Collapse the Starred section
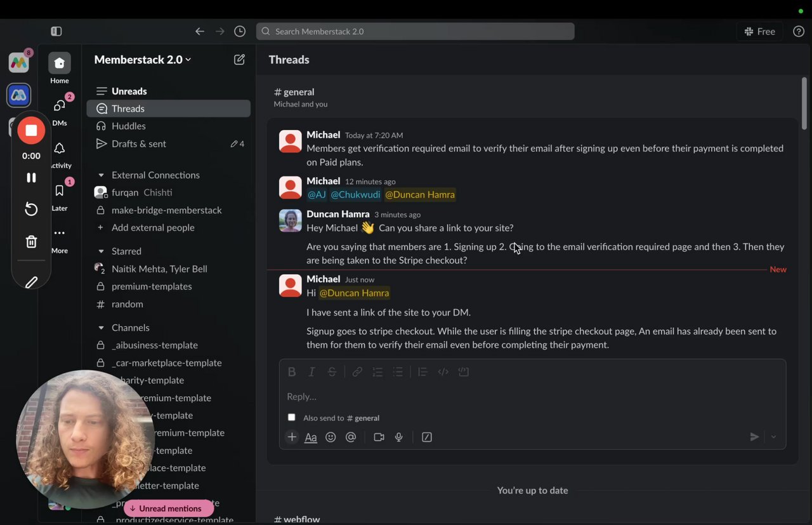Viewport: 812px width, 525px height. coord(101,251)
